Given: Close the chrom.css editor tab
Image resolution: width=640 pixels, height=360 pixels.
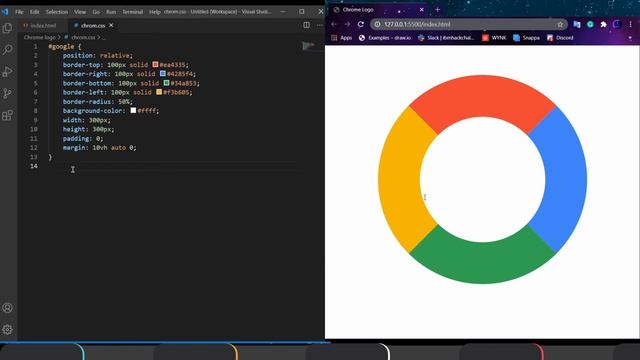Looking at the screenshot, I should click(x=111, y=25).
